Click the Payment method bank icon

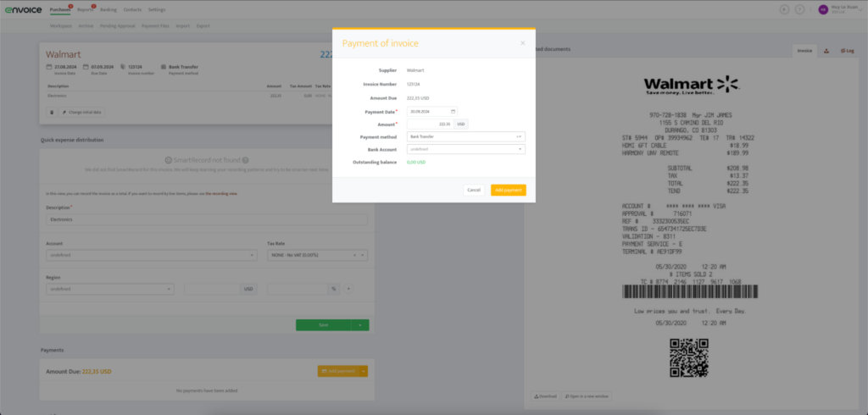point(164,67)
